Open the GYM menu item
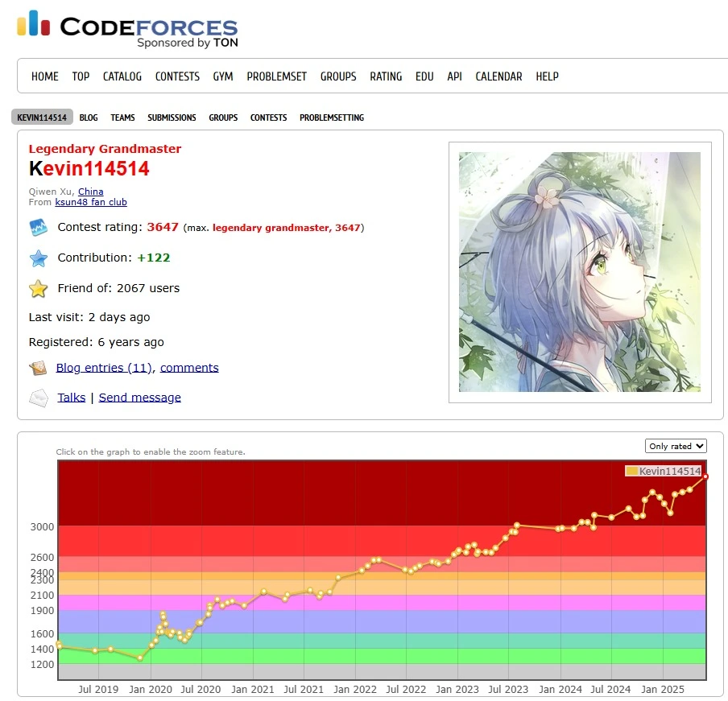Image resolution: width=728 pixels, height=701 pixels. [223, 76]
